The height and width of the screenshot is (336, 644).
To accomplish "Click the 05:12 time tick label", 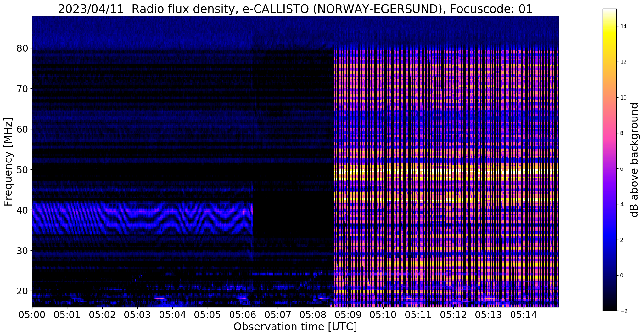I will [453, 315].
